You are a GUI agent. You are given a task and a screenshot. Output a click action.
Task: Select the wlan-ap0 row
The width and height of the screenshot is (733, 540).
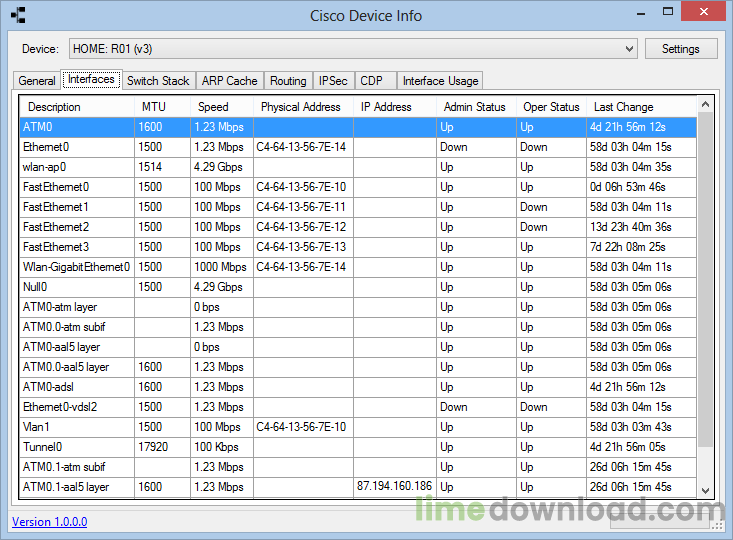358,167
